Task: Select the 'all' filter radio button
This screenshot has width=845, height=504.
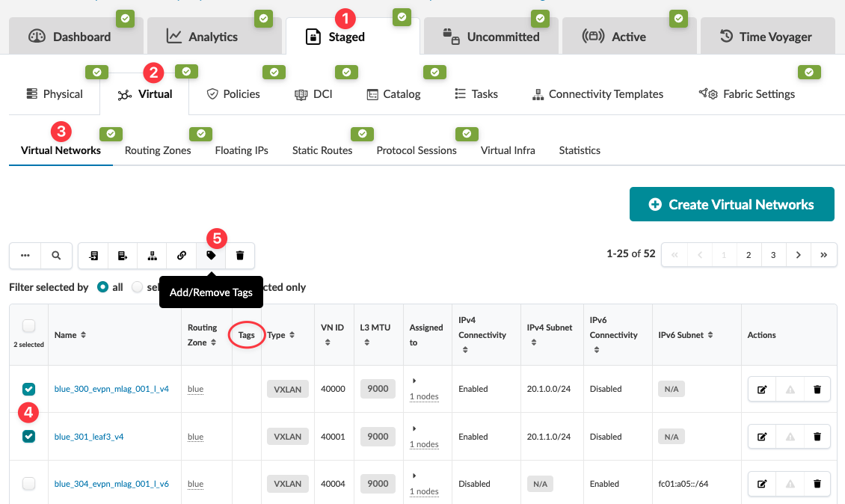Action: click(x=102, y=286)
